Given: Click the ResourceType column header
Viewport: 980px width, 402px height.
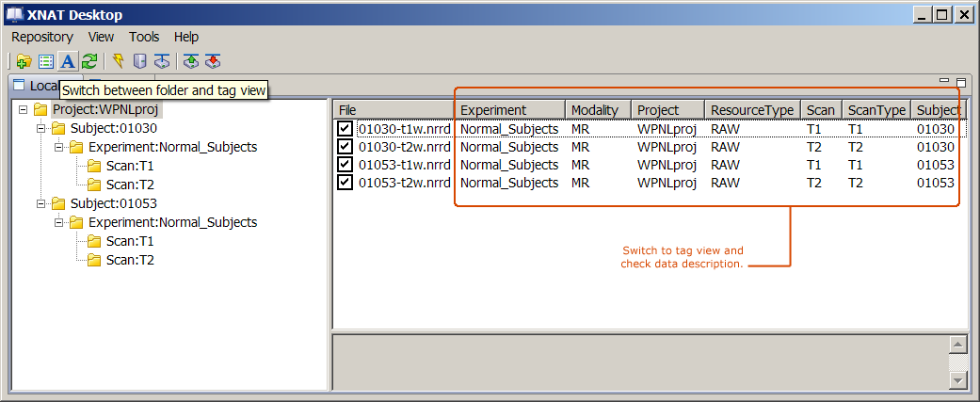Looking at the screenshot, I should pyautogui.click(x=751, y=110).
